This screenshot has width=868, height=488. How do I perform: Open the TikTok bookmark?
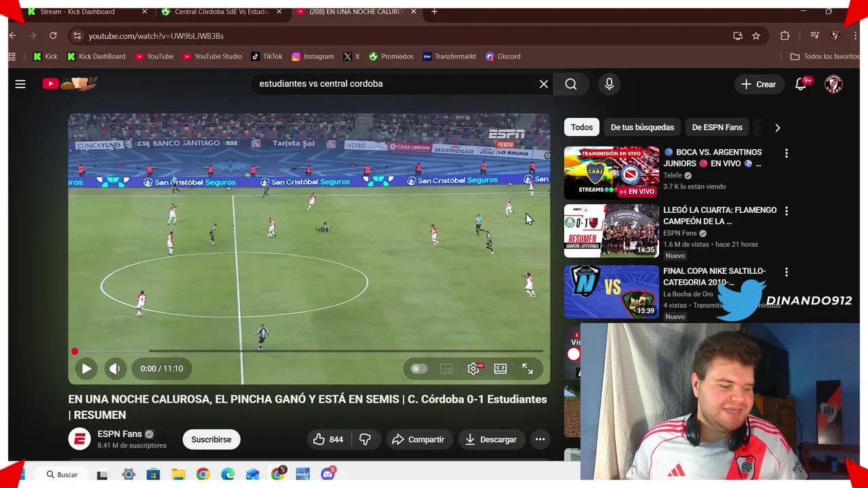click(267, 56)
